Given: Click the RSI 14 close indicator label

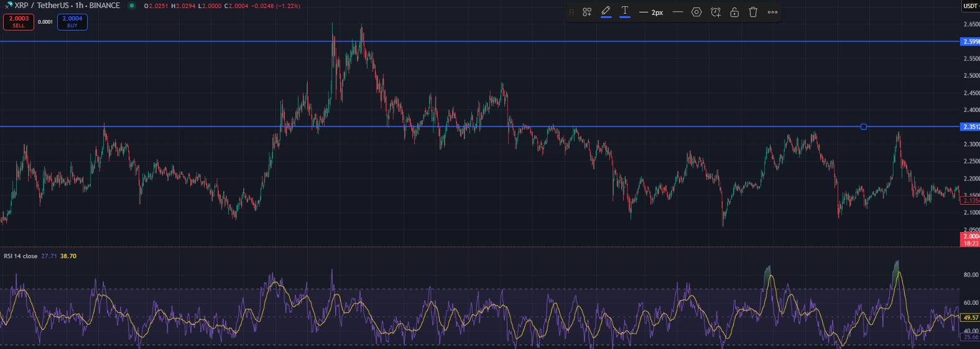Looking at the screenshot, I should pyautogui.click(x=21, y=256).
